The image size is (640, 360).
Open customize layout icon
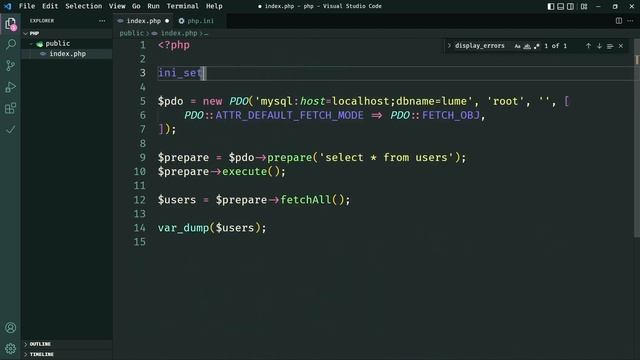pos(584,6)
